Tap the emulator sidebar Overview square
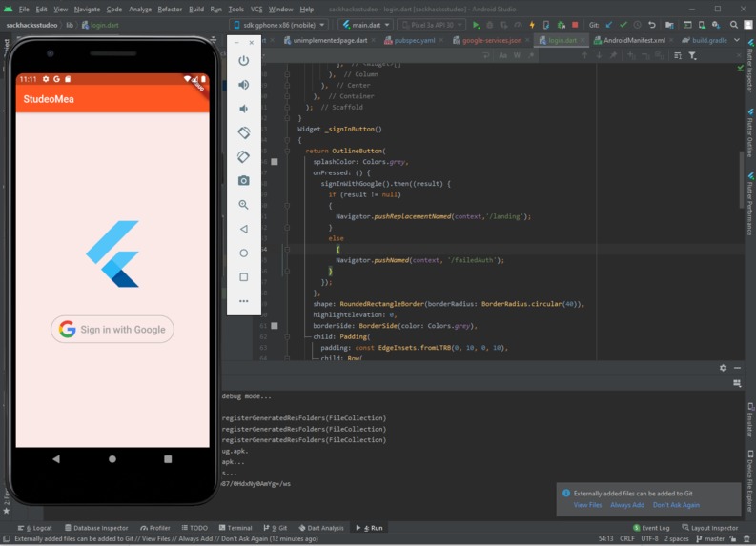This screenshot has width=756, height=546. click(243, 277)
